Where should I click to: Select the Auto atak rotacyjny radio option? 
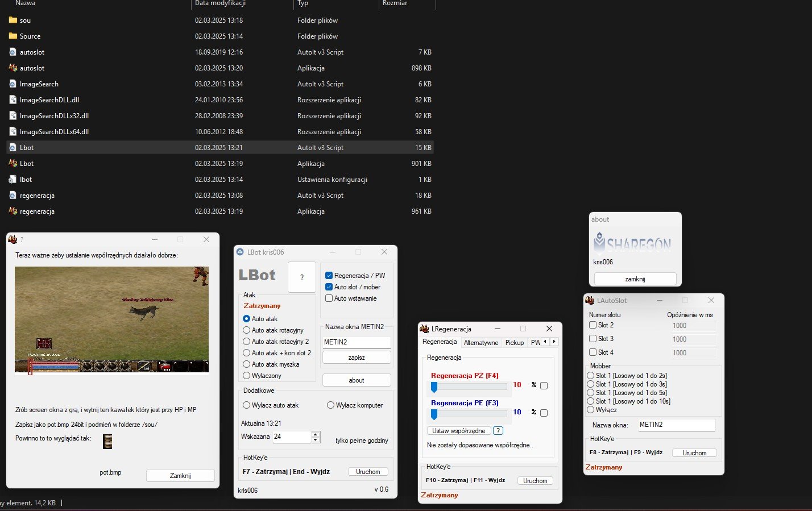point(246,330)
